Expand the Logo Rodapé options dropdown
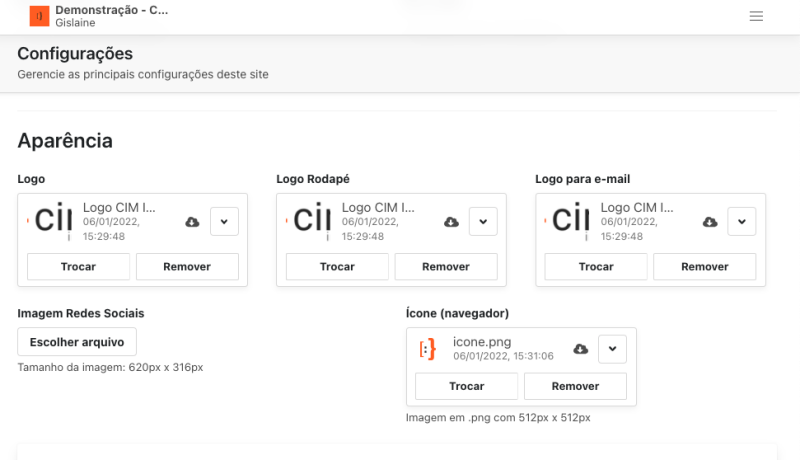Screen dimensions: 800x460 pos(483,221)
